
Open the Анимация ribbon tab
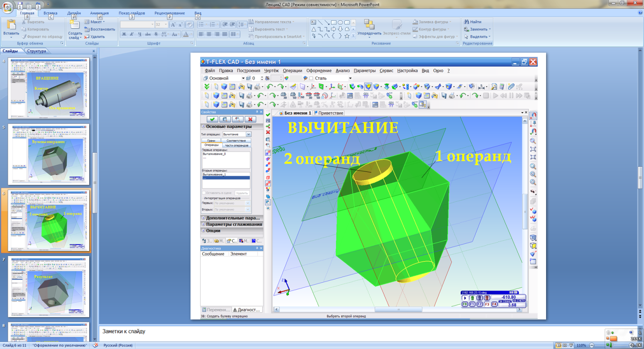point(99,13)
